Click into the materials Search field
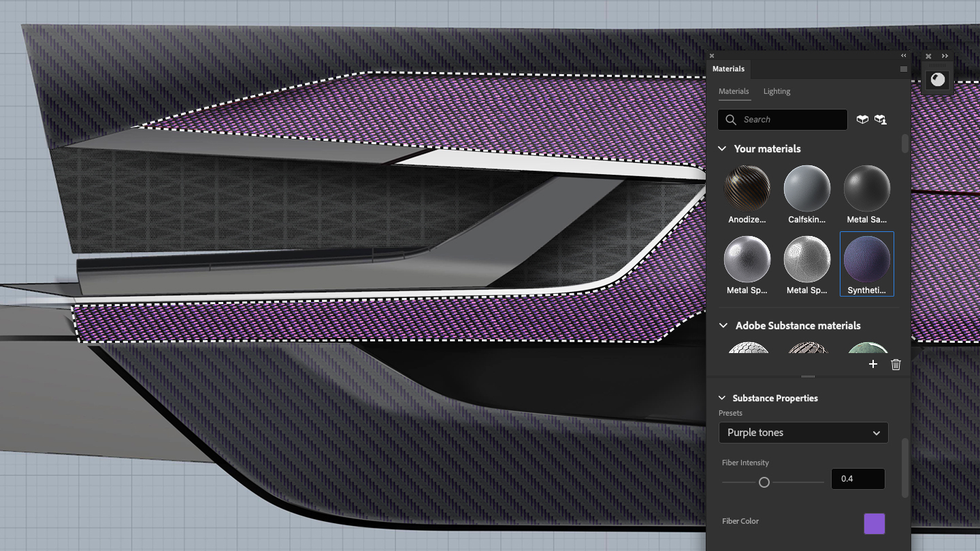The image size is (980, 551). coord(789,120)
